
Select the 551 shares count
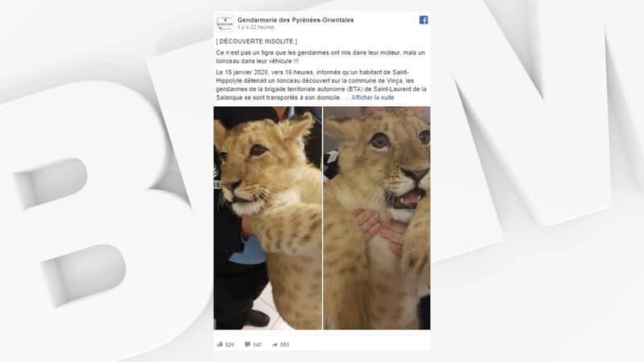(285, 345)
